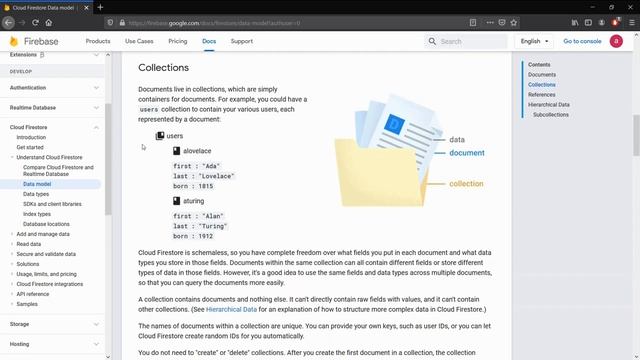
Task: Open the tracking protection shield icon
Action: [110, 23]
